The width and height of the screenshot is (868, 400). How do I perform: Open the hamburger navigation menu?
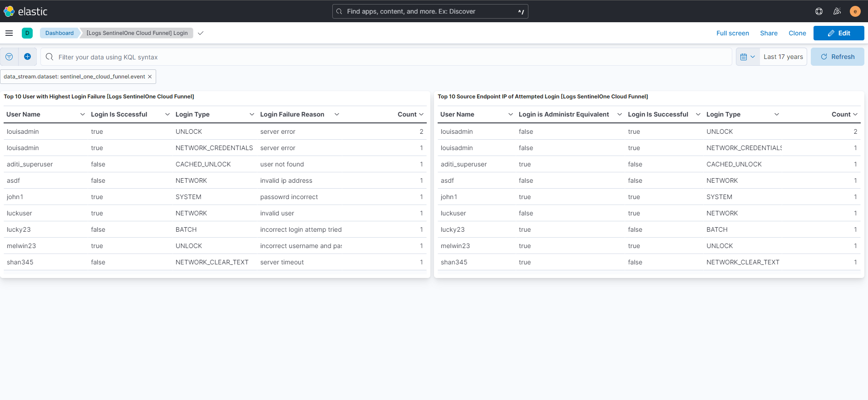(9, 33)
